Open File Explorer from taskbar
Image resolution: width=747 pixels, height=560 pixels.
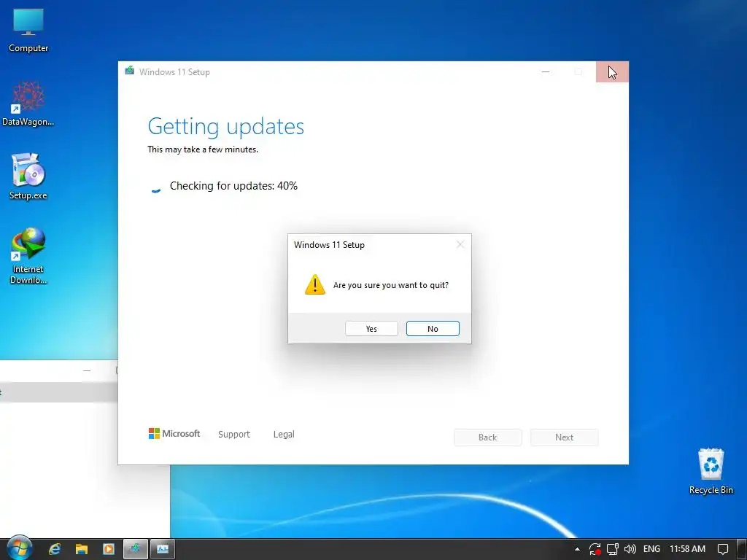[82, 549]
